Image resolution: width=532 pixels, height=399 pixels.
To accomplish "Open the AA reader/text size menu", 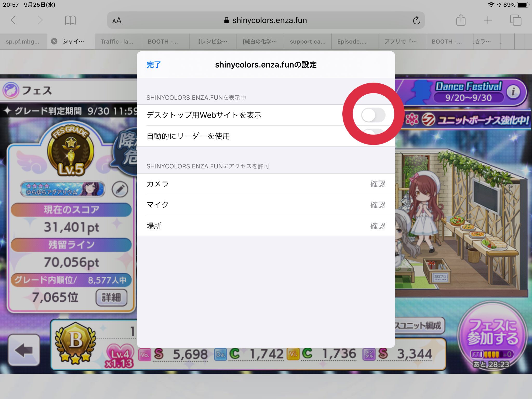I will pos(117,21).
